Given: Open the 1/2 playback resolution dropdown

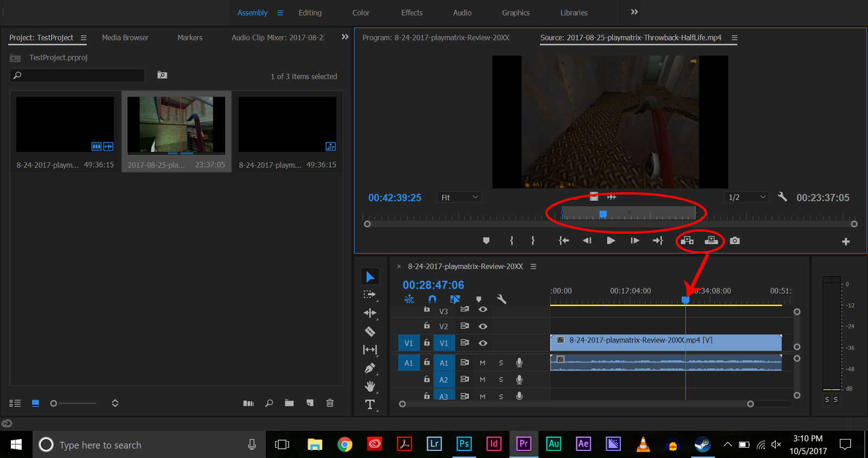Looking at the screenshot, I should coord(746,198).
